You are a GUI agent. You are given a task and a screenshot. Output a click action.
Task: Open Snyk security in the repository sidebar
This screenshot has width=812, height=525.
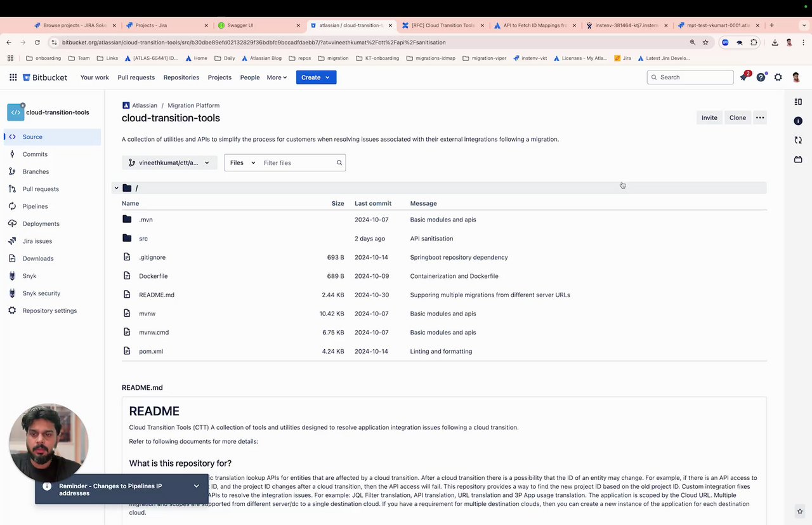tap(52, 293)
